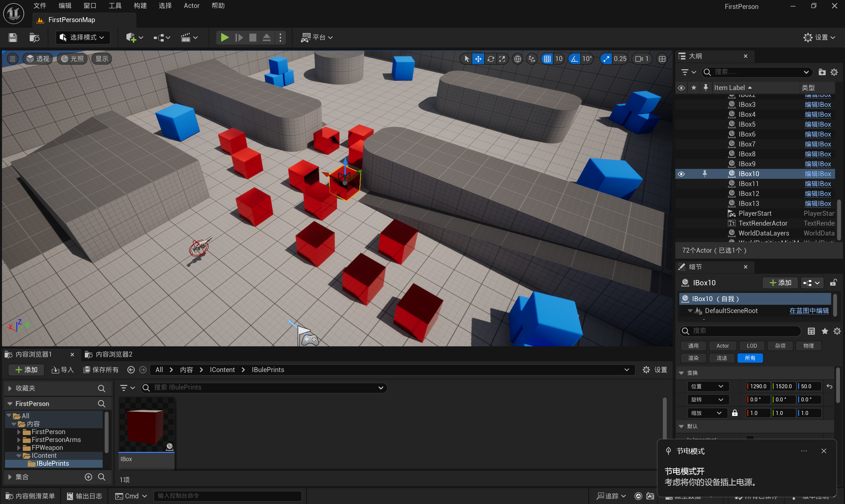Open the quick add actor icon
This screenshot has height=504, width=845.
(131, 37)
